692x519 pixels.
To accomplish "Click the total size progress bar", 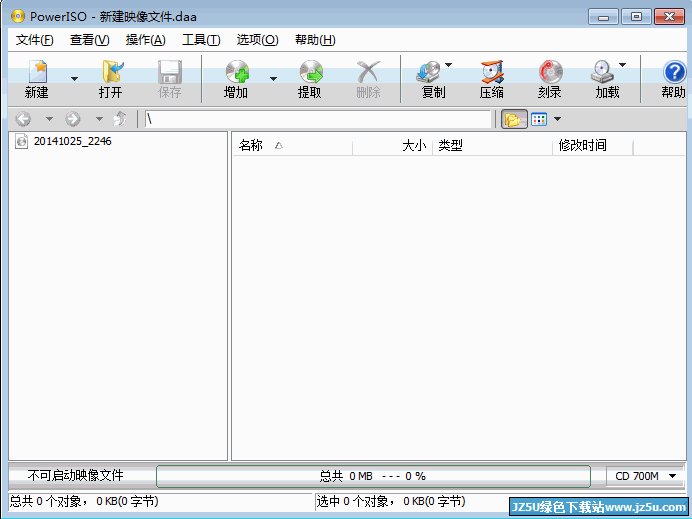I will (373, 476).
